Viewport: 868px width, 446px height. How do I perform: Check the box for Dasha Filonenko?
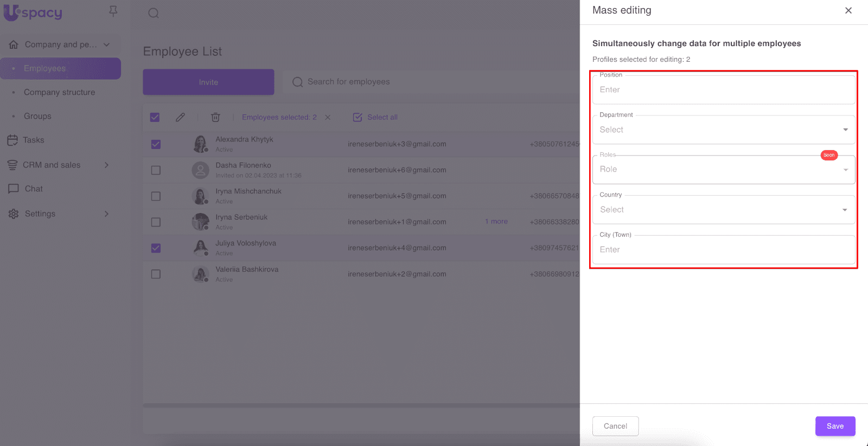coord(156,170)
